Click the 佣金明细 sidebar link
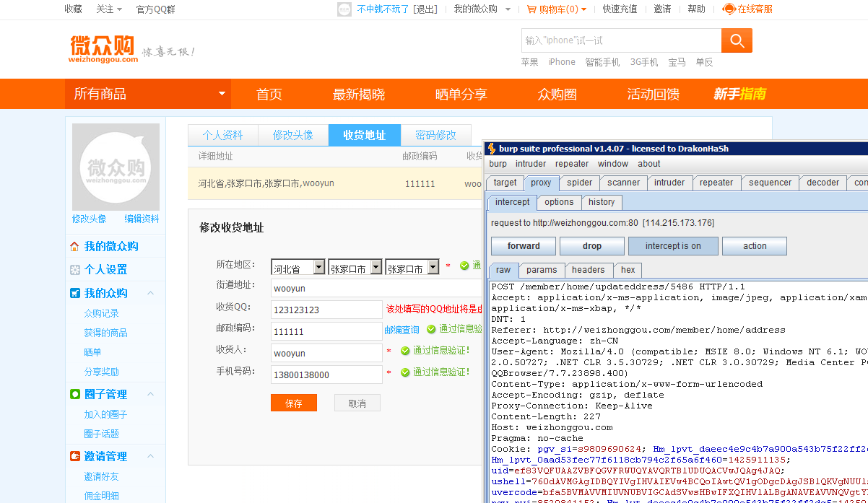The image size is (868, 503). (x=102, y=496)
